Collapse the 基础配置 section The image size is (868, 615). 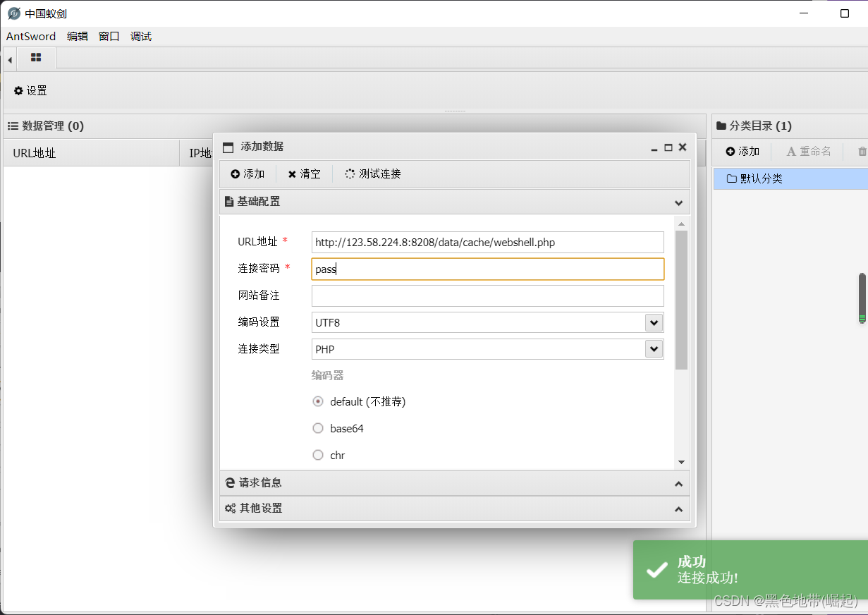(x=678, y=202)
